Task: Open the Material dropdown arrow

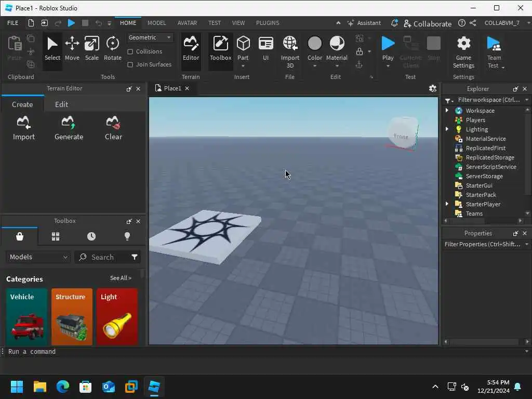Action: point(337,66)
